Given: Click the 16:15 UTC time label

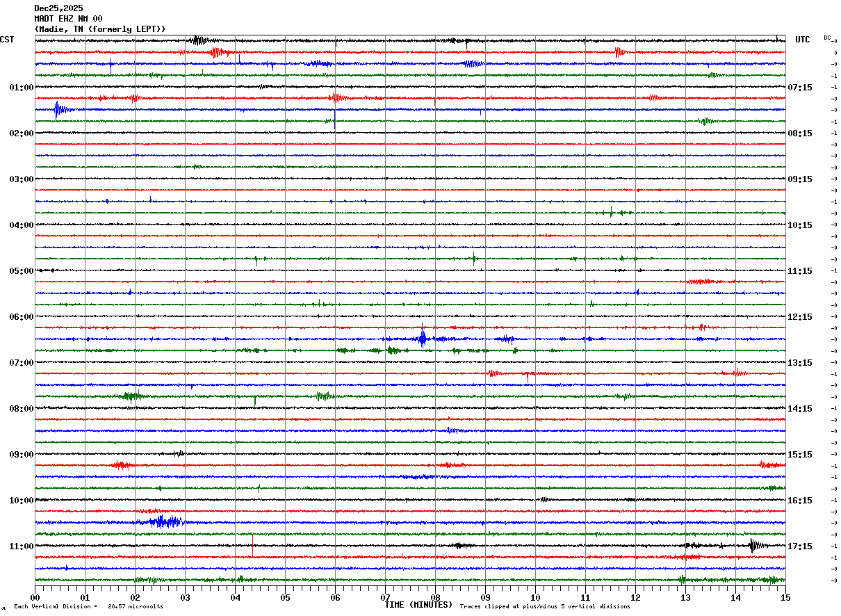Looking at the screenshot, I should pyautogui.click(x=801, y=501).
